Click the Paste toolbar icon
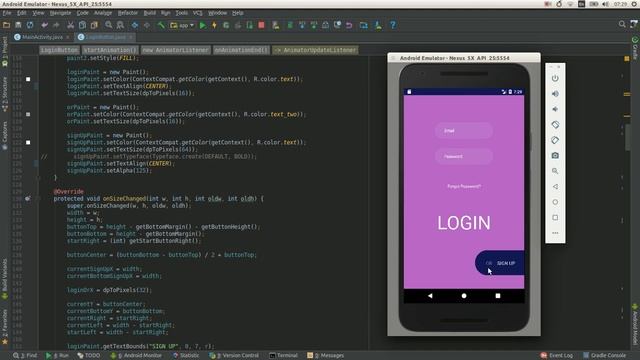Screen dimensions: 640x360 (x=94, y=25)
